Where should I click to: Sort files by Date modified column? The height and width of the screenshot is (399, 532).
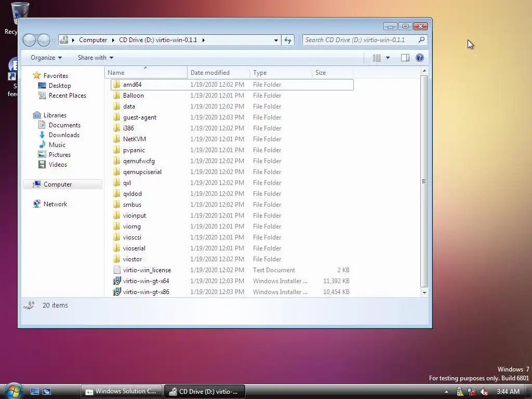point(219,73)
